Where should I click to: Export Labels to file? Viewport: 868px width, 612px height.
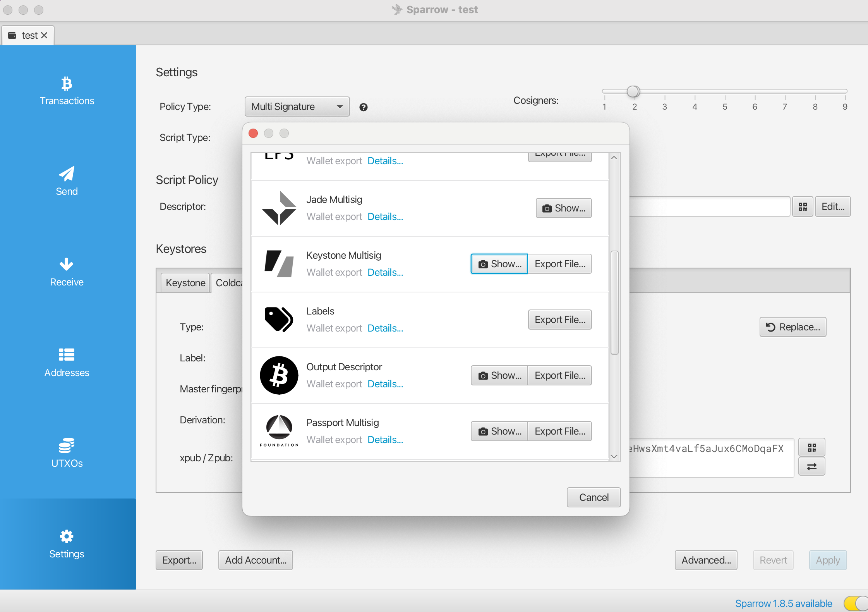pyautogui.click(x=559, y=320)
